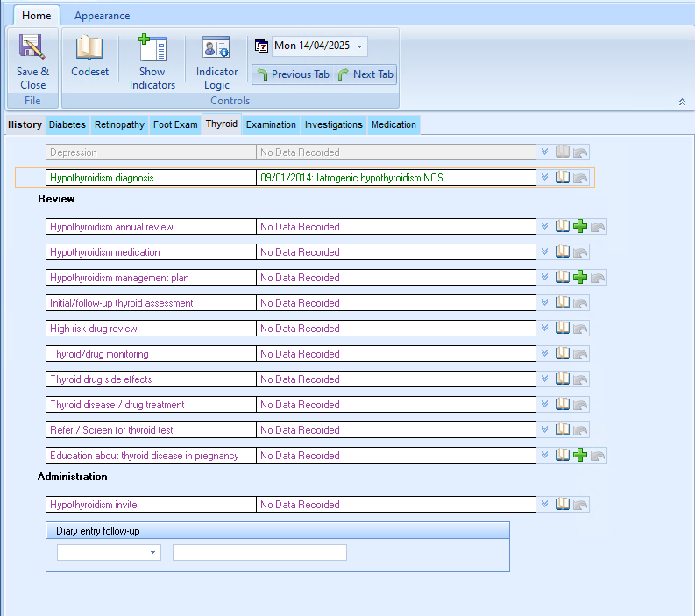Image resolution: width=695 pixels, height=616 pixels.
Task: Click green plus for Hypothyroidism management plan
Action: pyautogui.click(x=580, y=278)
